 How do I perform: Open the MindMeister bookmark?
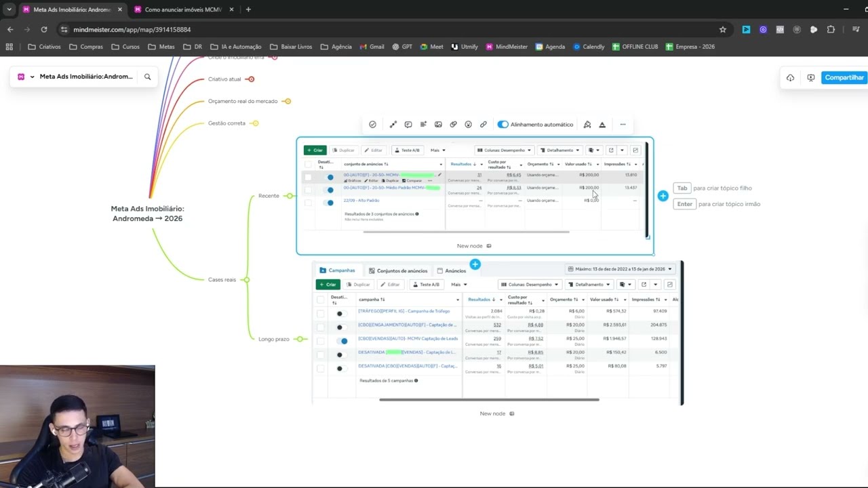click(507, 47)
